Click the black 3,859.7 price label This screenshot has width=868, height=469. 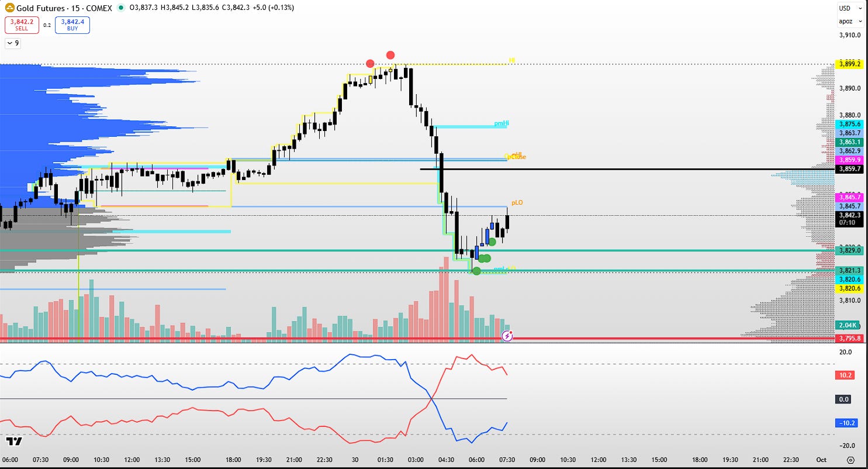[x=850, y=169]
